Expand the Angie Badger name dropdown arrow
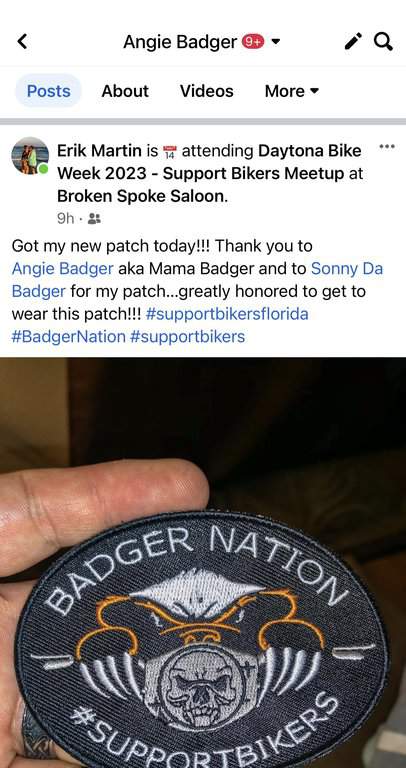This screenshot has height=768, width=406. pyautogui.click(x=276, y=42)
